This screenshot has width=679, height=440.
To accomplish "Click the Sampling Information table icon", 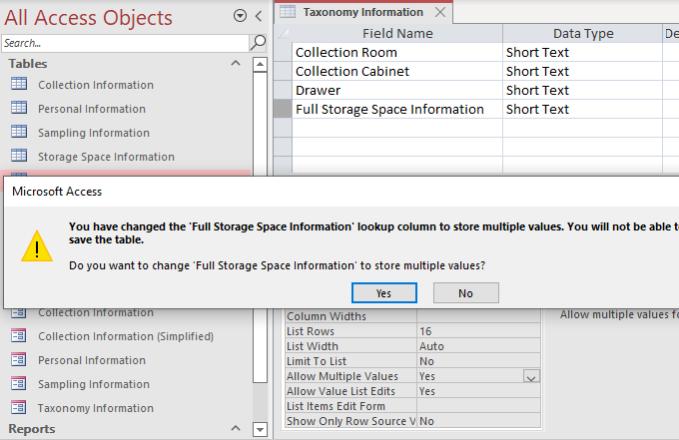I will click(x=19, y=131).
